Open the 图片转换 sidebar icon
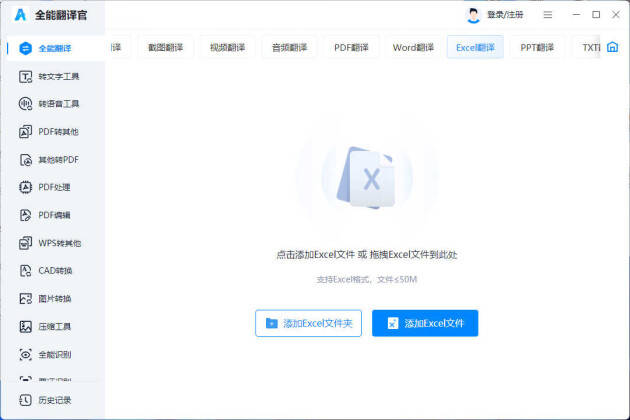This screenshot has width=630, height=420. coord(26,299)
